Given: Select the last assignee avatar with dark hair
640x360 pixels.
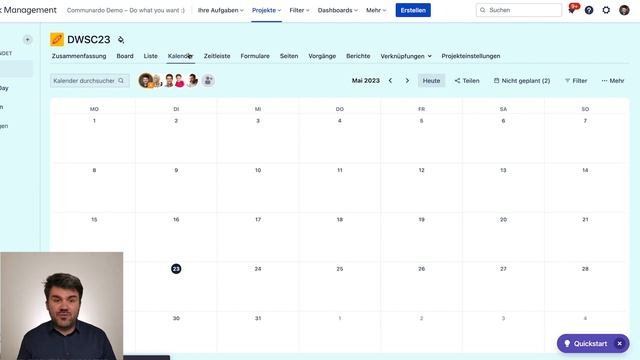Looking at the screenshot, I should tap(193, 80).
